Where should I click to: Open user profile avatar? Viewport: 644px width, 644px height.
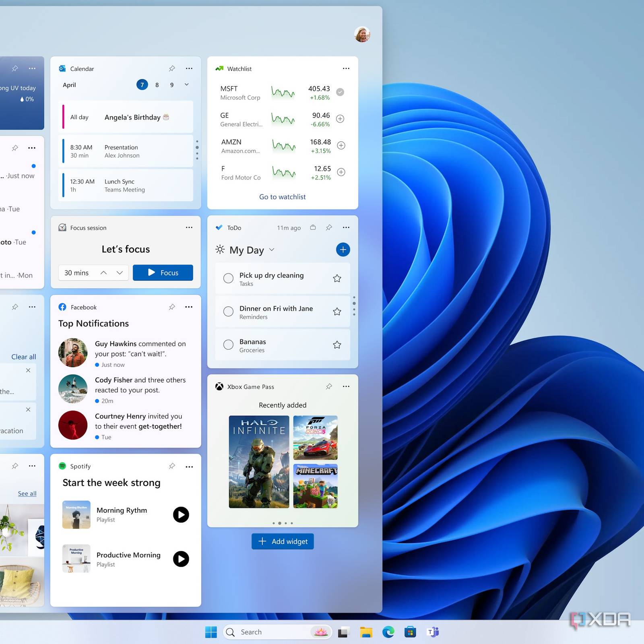[362, 35]
